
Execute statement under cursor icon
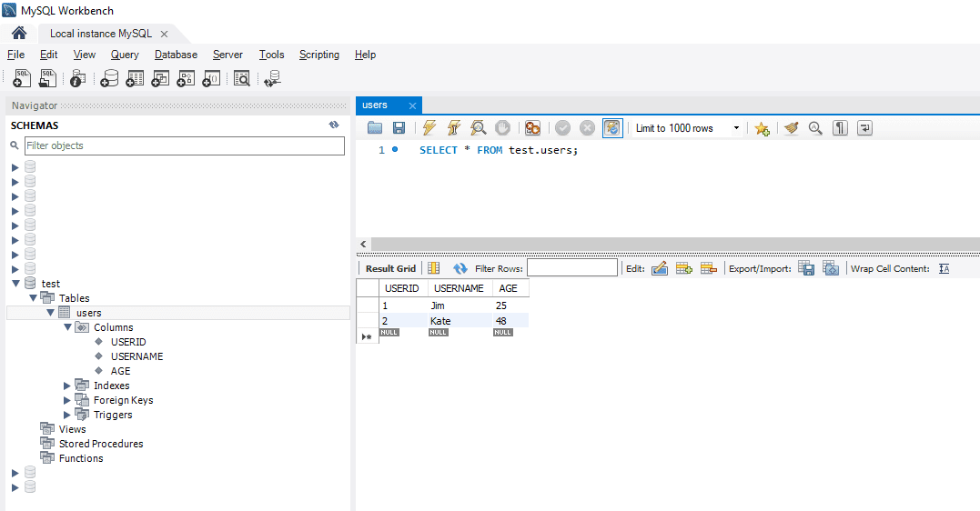[454, 128]
